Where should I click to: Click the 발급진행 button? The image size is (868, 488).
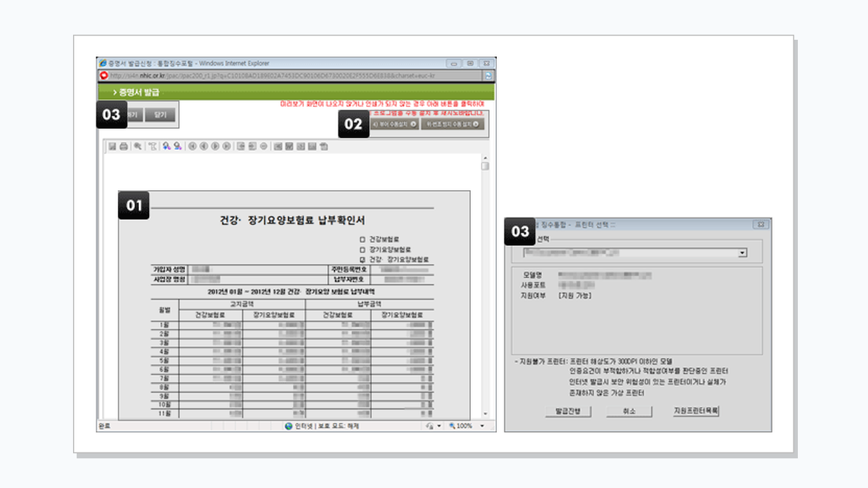click(569, 411)
